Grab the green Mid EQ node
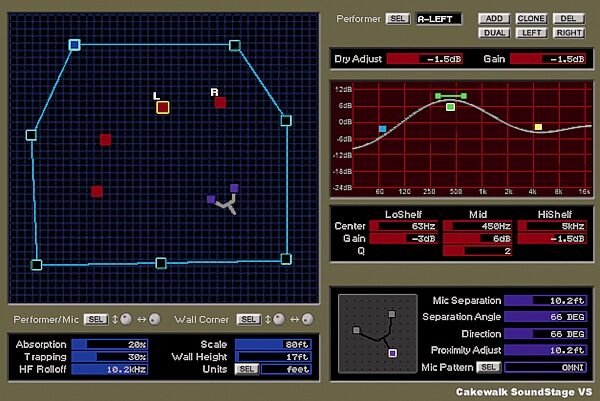Viewport: 600px width, 401px height. point(450,107)
